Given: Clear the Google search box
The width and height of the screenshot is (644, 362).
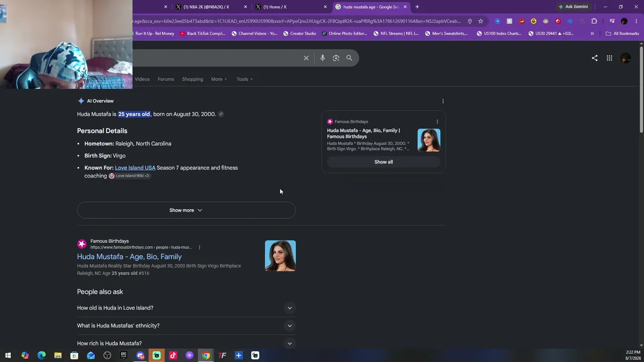Looking at the screenshot, I should pos(306,58).
